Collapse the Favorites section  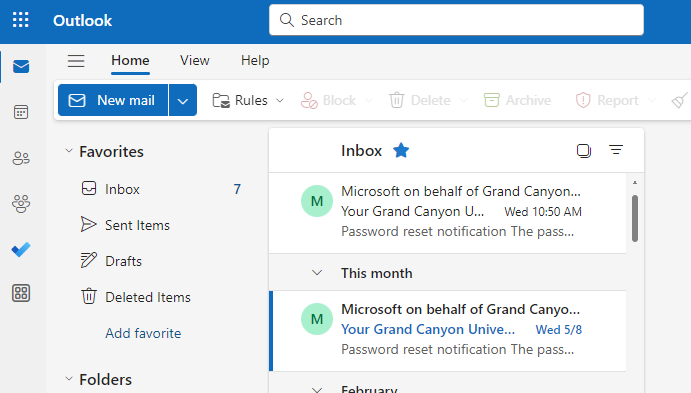(x=69, y=151)
